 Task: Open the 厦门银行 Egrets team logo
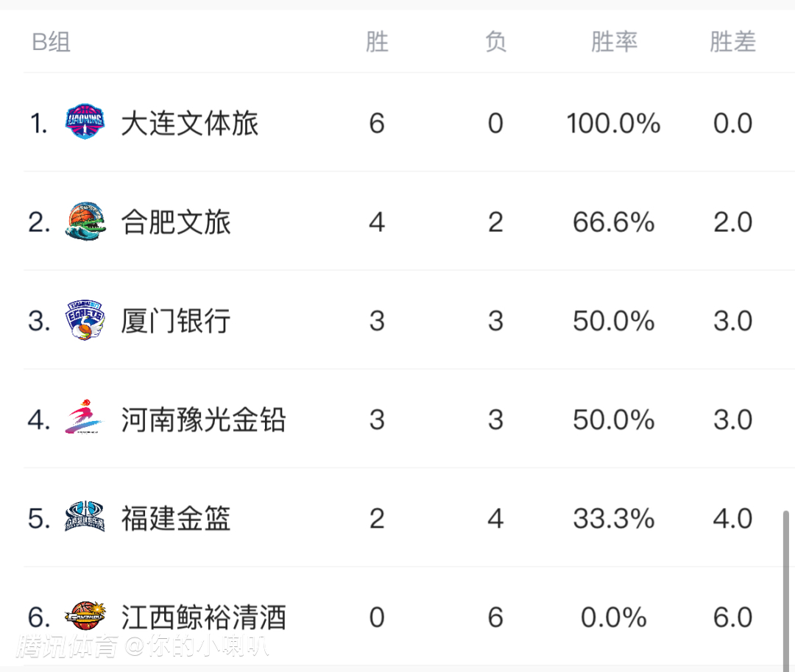click(85, 321)
